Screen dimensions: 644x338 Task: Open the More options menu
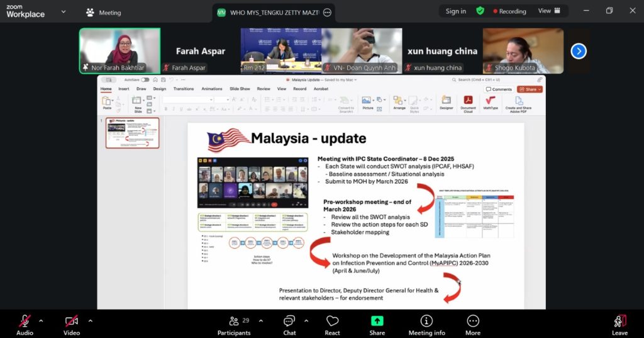[x=472, y=324]
